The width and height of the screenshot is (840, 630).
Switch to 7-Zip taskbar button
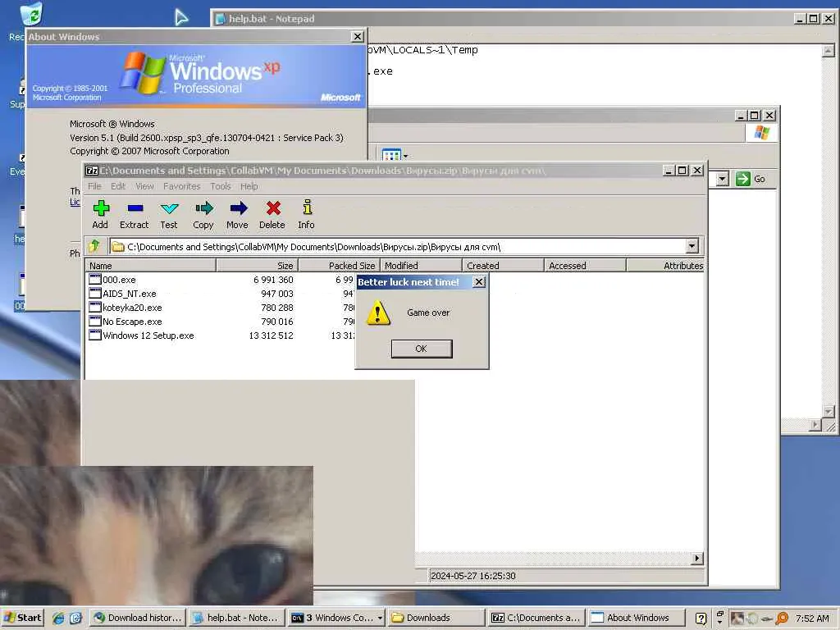536,618
